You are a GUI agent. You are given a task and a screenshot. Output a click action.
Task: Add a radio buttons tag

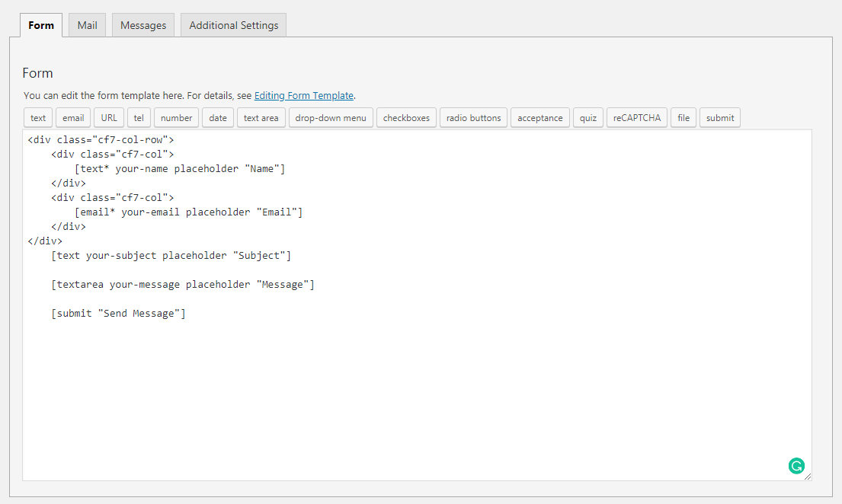473,118
